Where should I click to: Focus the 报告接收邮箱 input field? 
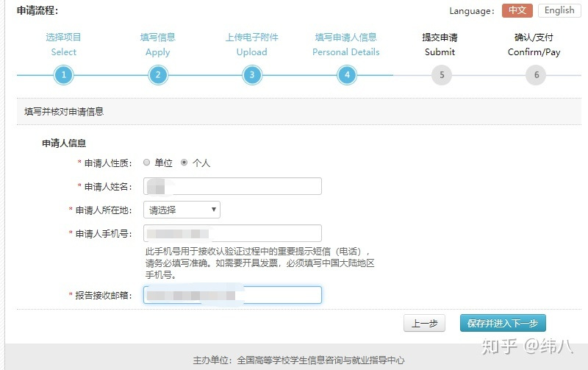pyautogui.click(x=233, y=295)
